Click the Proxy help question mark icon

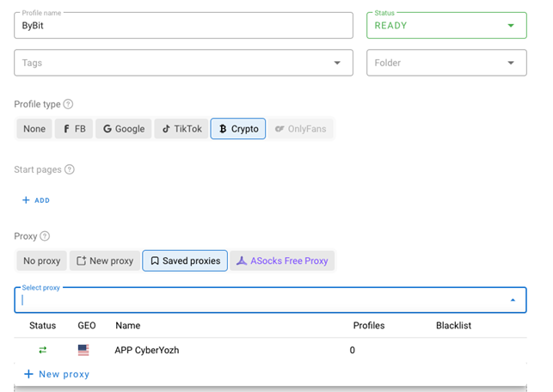click(45, 236)
